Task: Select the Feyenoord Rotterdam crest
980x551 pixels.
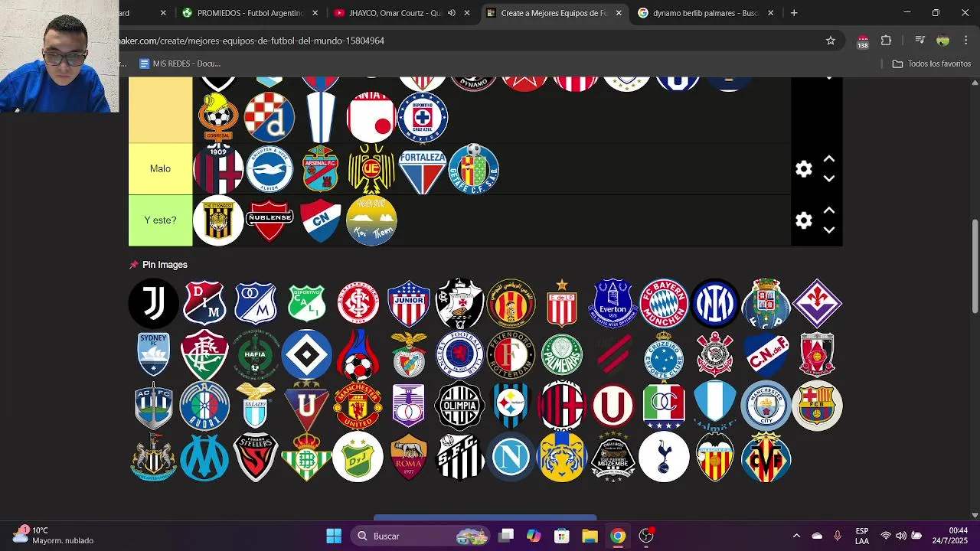Action: pyautogui.click(x=511, y=354)
